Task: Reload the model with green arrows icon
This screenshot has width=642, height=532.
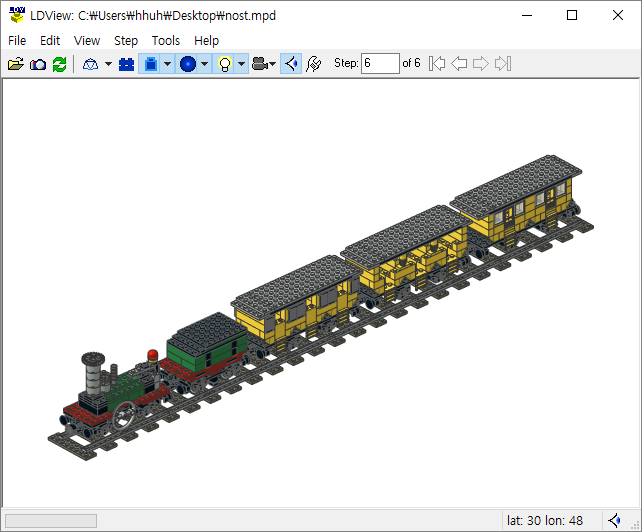Action: (x=59, y=64)
